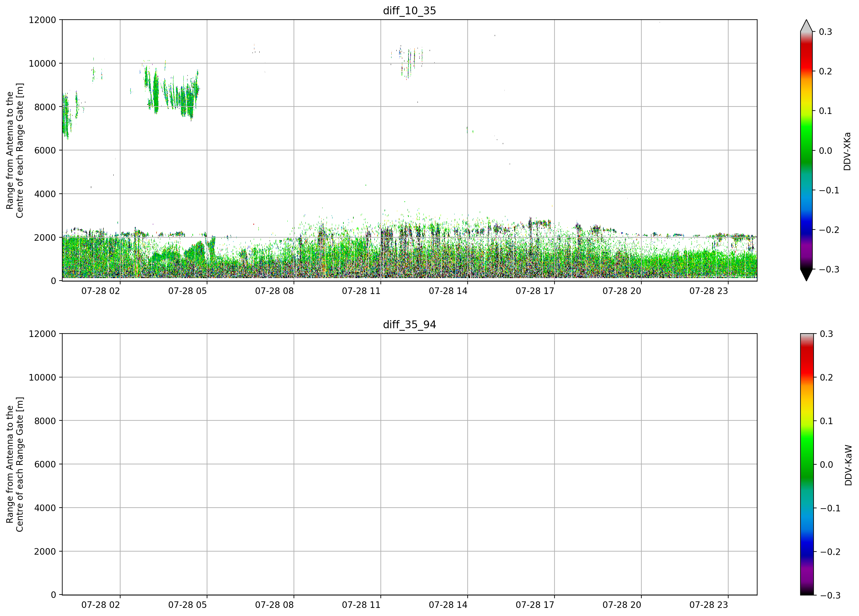The width and height of the screenshot is (859, 616).
Task: Click '07-28 02' under the diff_35_94 plot
Action: tap(101, 605)
